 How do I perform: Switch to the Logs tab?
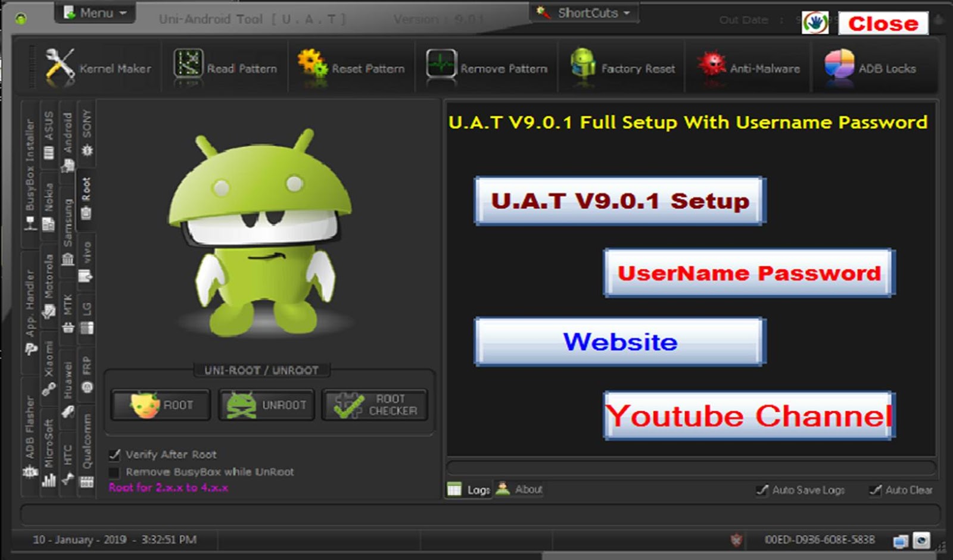pos(469,489)
